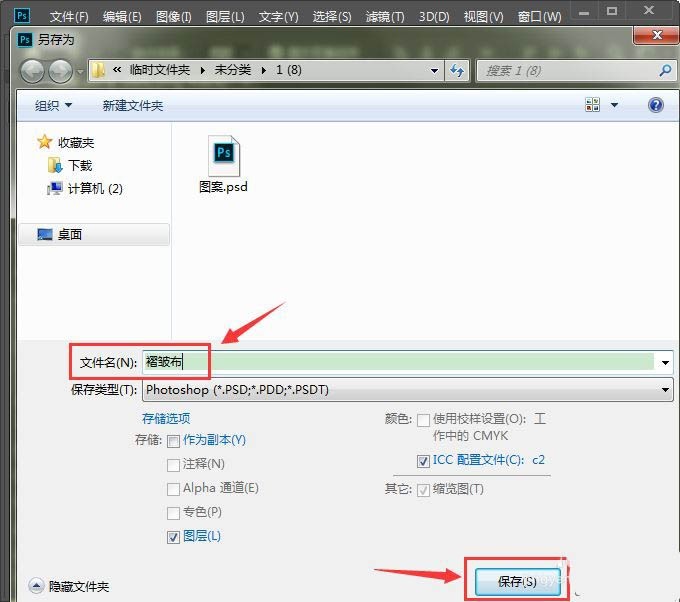
Task: Open the 文字(Y) menu
Action: (278, 17)
